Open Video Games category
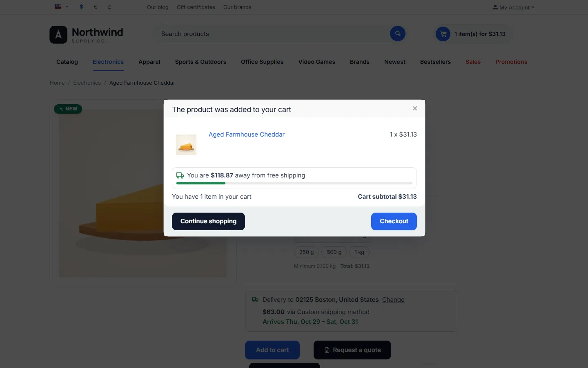Viewport: 588px width, 368px height. tap(316, 62)
